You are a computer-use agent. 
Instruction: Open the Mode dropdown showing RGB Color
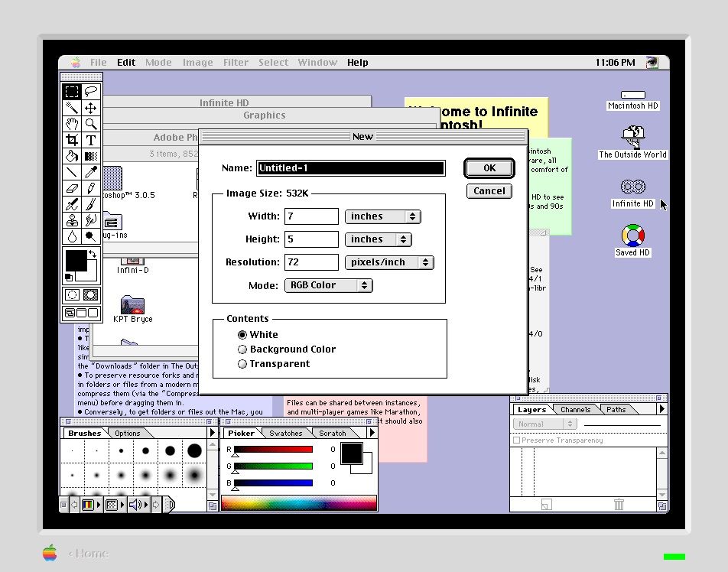328,285
